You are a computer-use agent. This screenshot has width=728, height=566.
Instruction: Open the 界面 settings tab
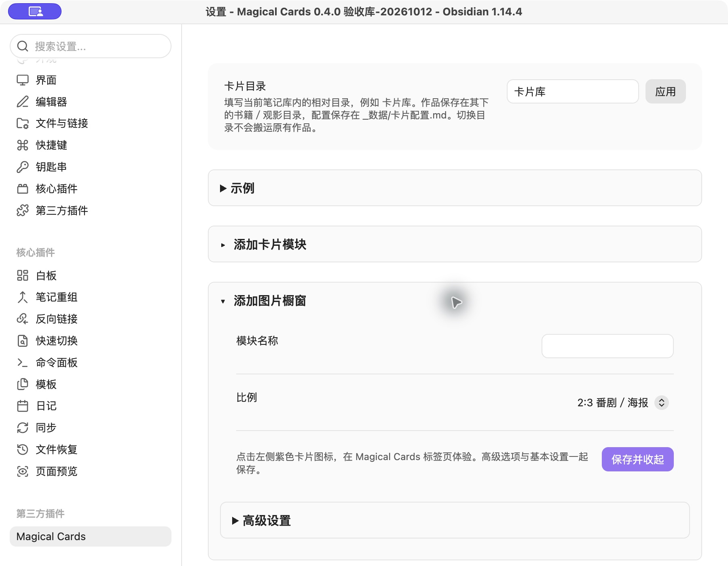click(91, 80)
